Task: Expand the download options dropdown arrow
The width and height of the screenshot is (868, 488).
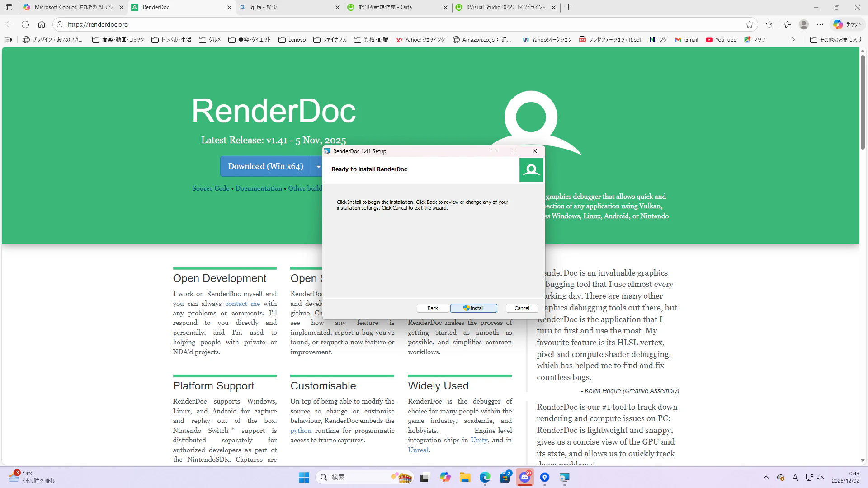Action: 318,167
